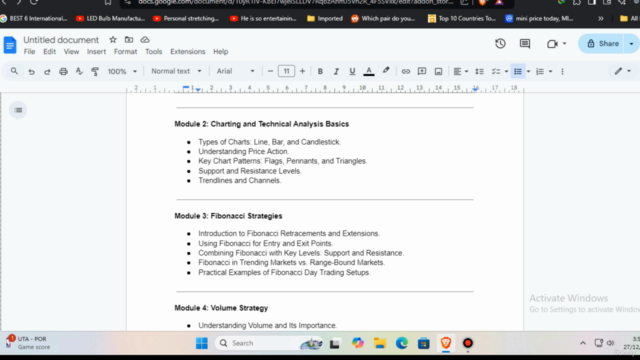Toggle the numbered list
Viewport: 640px width, 360px height.
point(540,71)
